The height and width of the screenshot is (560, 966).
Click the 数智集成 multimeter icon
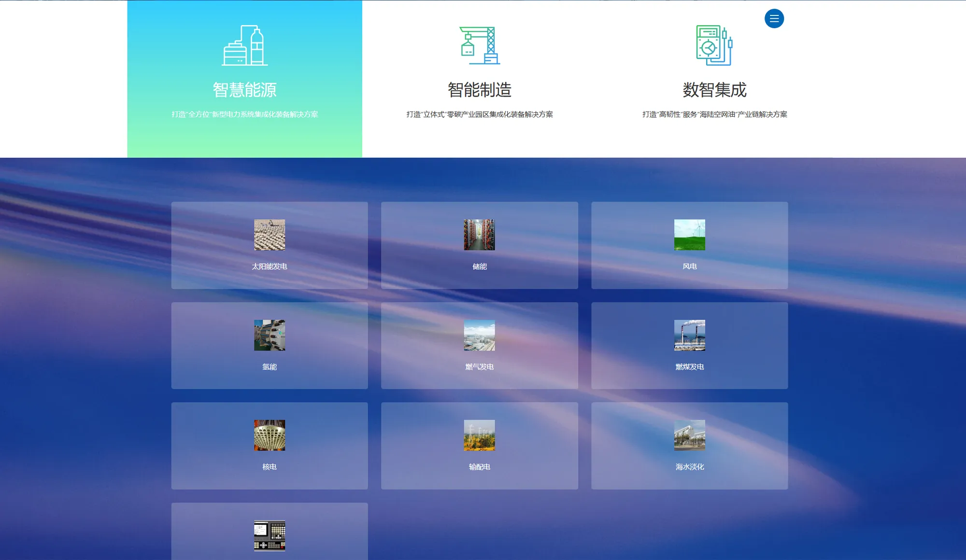tap(714, 45)
